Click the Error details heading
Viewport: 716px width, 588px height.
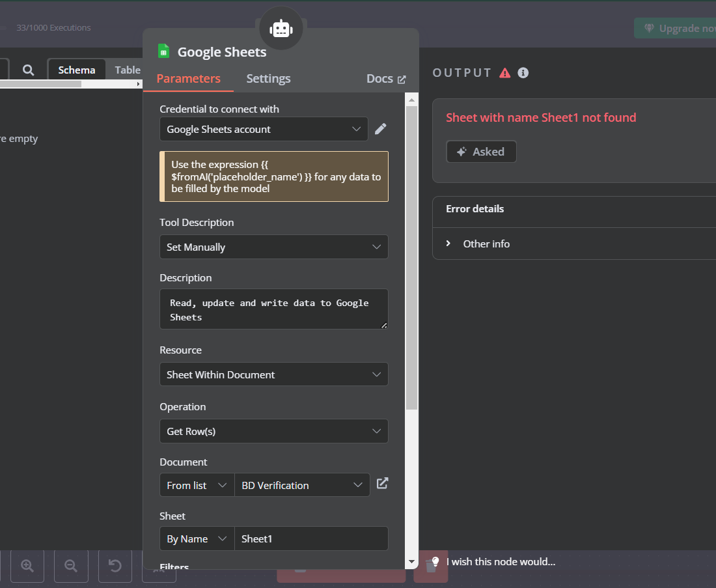coord(475,208)
